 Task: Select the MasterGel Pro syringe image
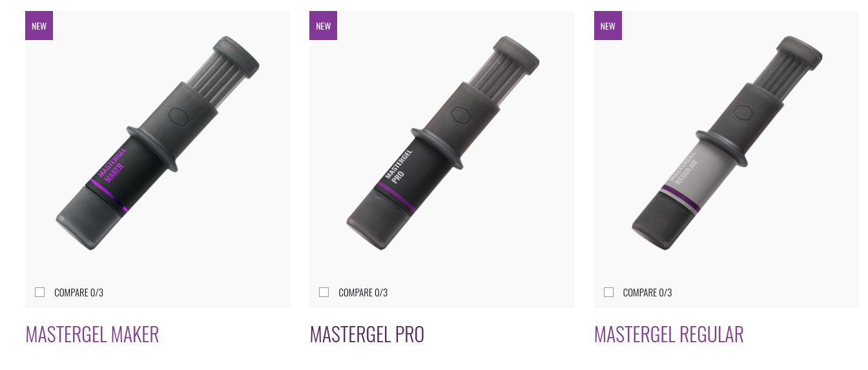click(442, 143)
